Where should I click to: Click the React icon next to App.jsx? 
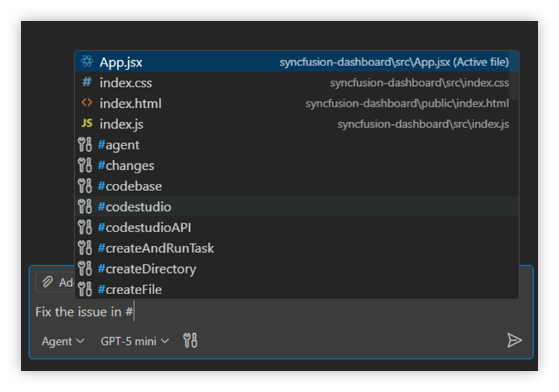pyautogui.click(x=87, y=62)
